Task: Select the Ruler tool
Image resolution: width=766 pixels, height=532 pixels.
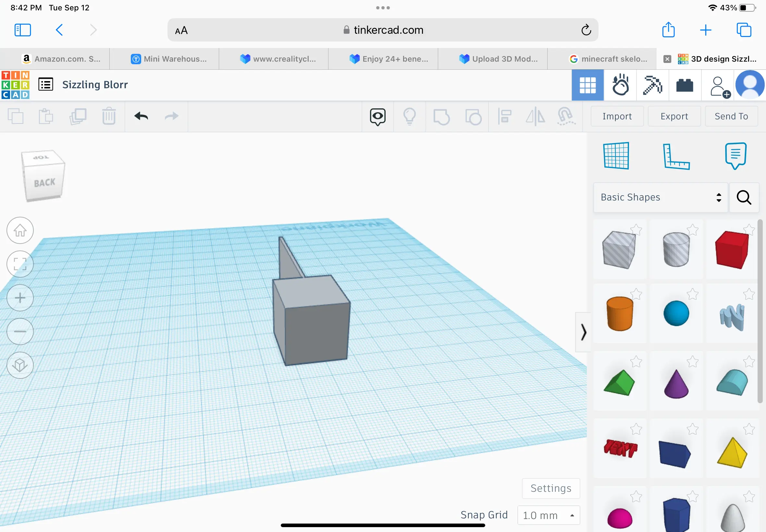Action: tap(676, 156)
